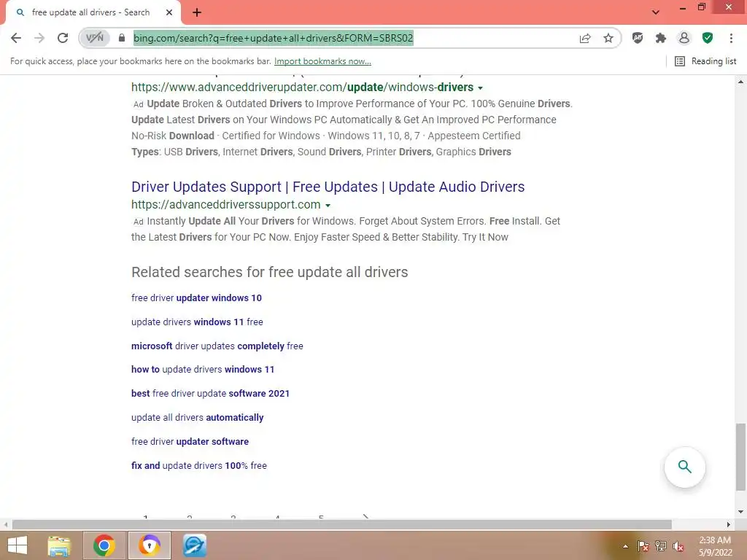Open the advanceddriverupdater.com green URL
Viewport: 747px width, 560px height.
tap(302, 87)
